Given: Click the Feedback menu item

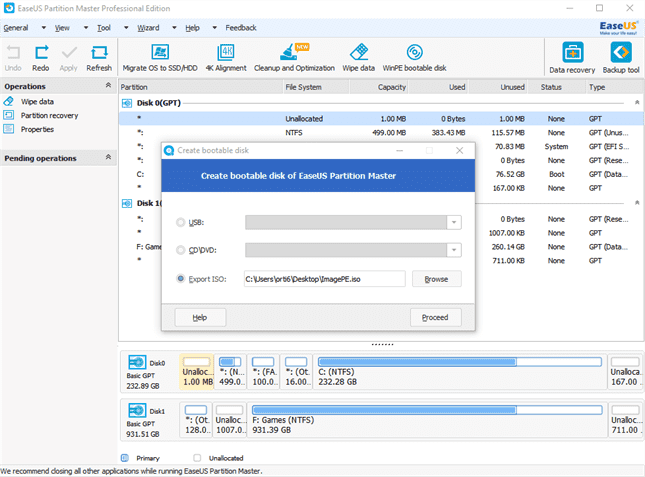Looking at the screenshot, I should 241,28.
